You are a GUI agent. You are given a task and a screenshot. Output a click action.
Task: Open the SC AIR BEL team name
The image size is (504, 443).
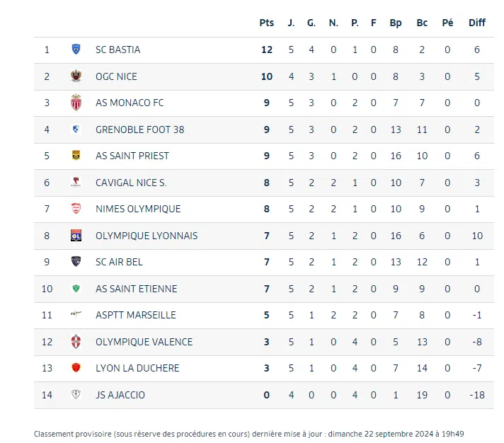119,262
